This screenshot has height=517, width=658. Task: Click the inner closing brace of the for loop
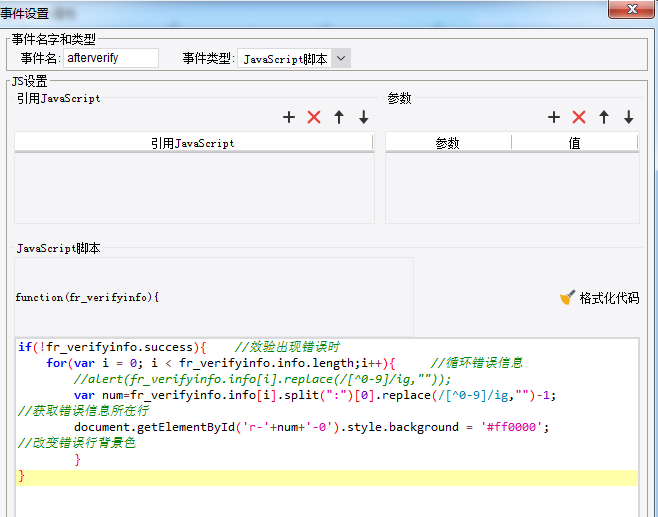point(77,460)
